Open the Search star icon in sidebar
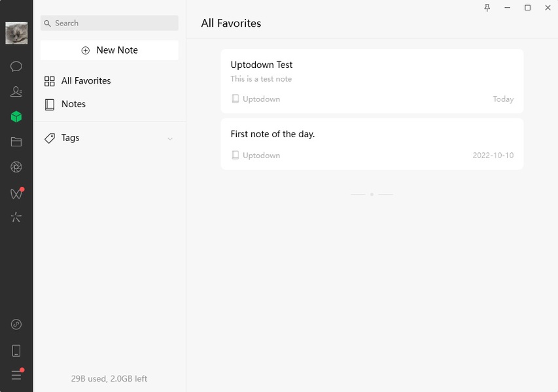Screen dimensions: 558x392 click(x=16, y=218)
